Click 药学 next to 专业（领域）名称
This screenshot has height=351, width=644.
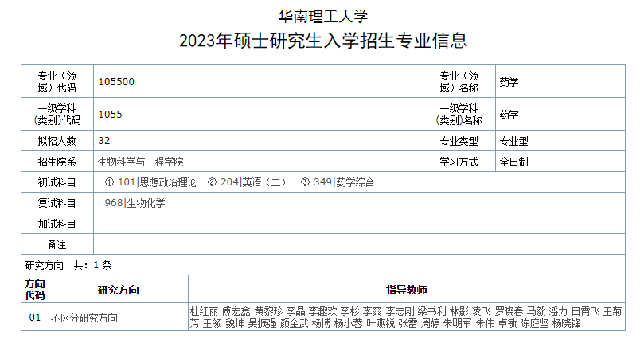[509, 82]
